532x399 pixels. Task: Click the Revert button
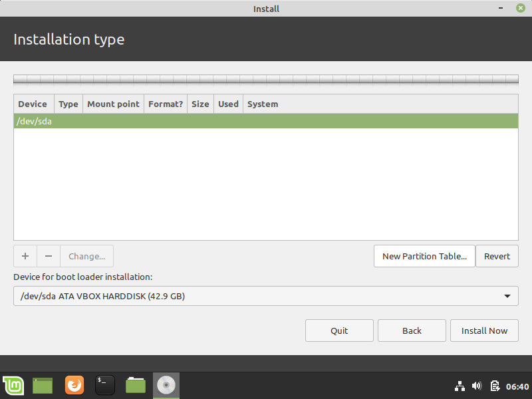(497, 256)
